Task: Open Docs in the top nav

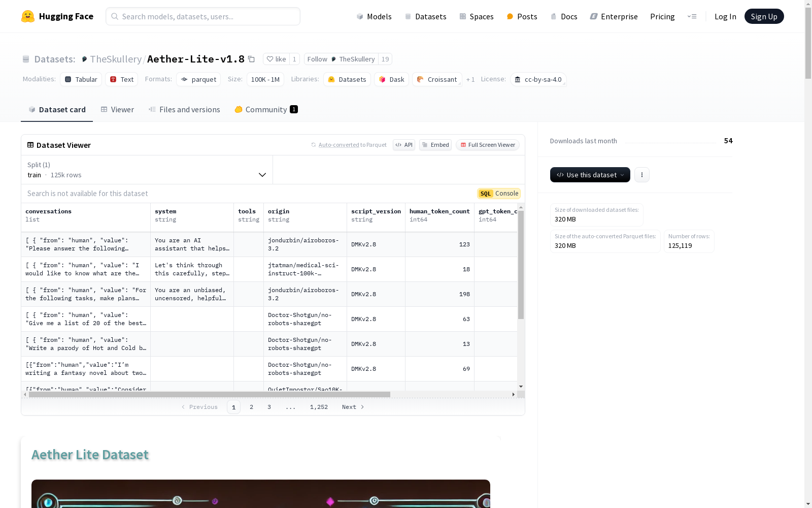Action: pyautogui.click(x=564, y=16)
